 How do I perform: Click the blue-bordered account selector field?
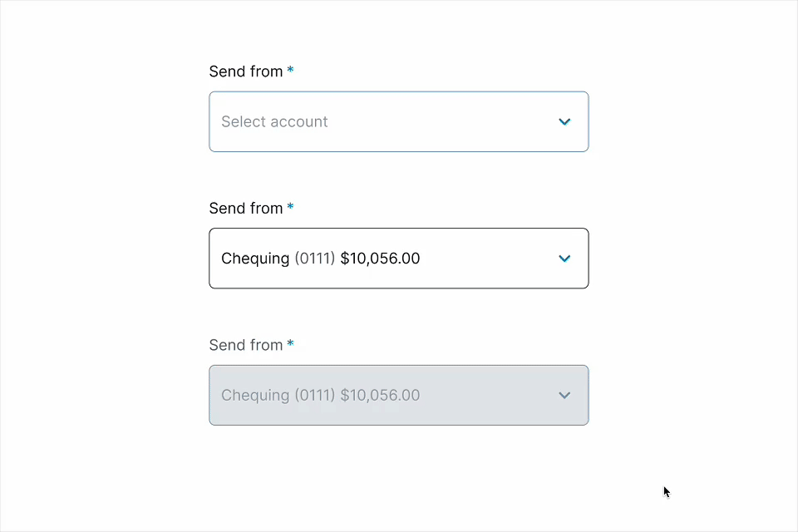coord(399,121)
